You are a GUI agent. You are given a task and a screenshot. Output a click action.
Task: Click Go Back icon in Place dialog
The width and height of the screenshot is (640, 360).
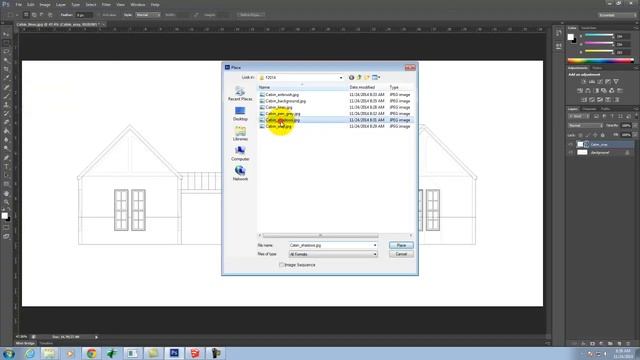(x=351, y=78)
